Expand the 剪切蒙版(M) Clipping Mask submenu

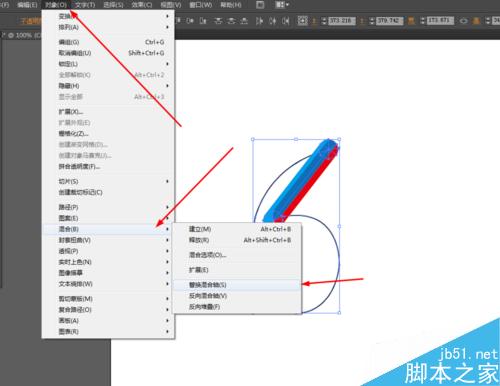tap(108, 299)
